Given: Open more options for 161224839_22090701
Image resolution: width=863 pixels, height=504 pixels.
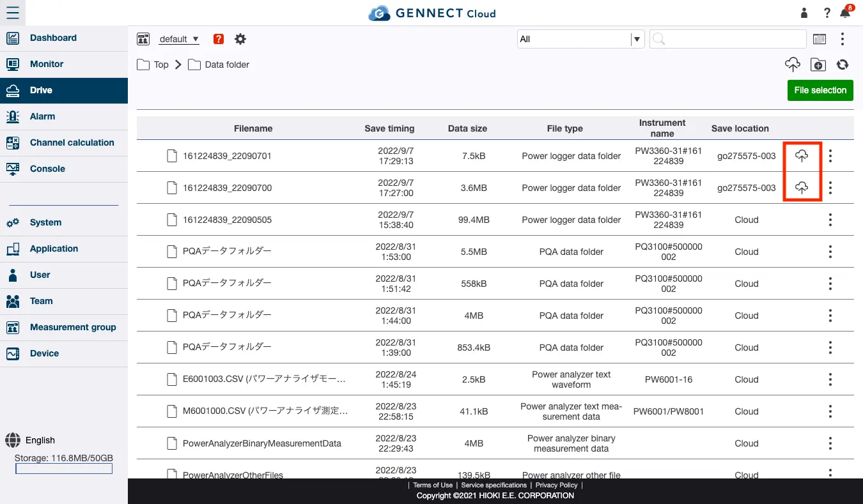Looking at the screenshot, I should 830,156.
